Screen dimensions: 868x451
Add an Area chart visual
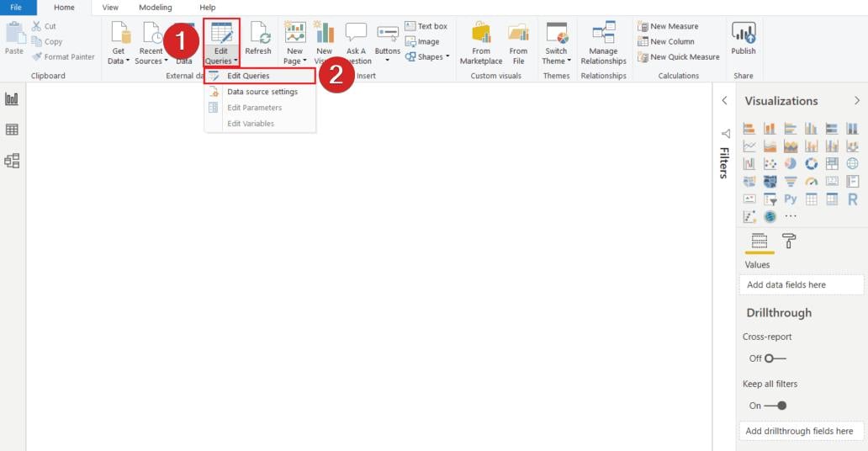[x=770, y=146]
